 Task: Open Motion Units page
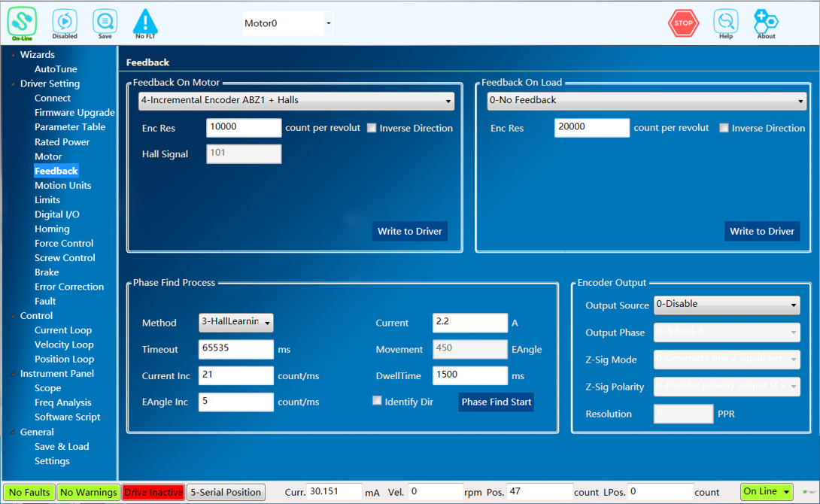coord(62,186)
